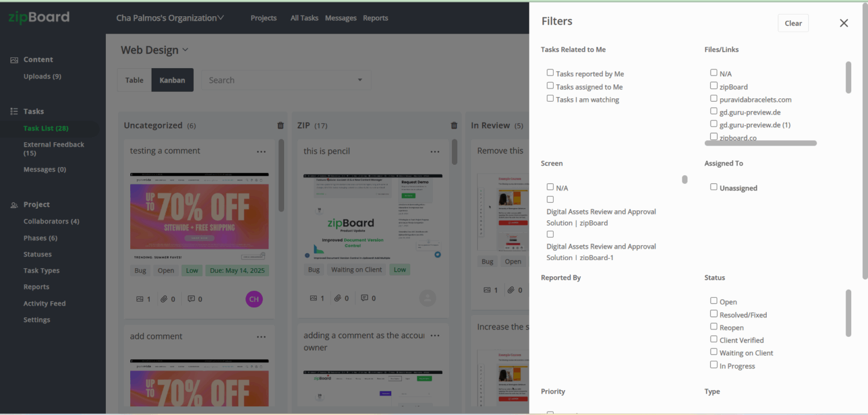Check the Open status filter

[x=714, y=301]
